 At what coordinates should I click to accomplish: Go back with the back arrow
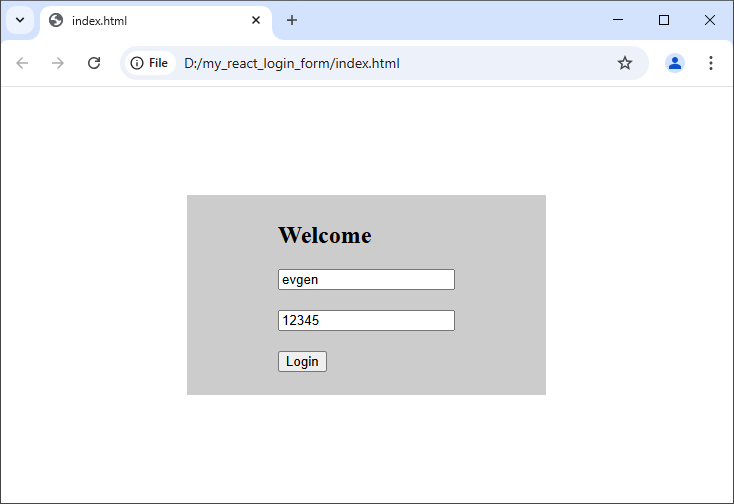tap(22, 63)
